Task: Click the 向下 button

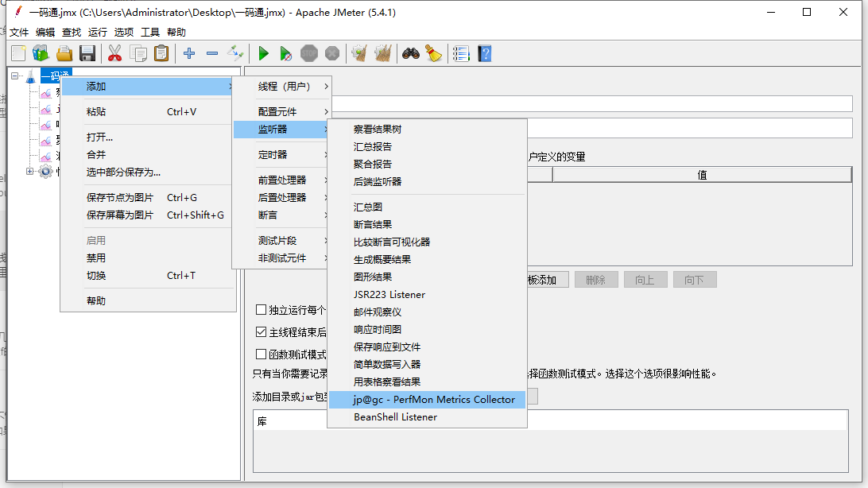Action: point(695,280)
